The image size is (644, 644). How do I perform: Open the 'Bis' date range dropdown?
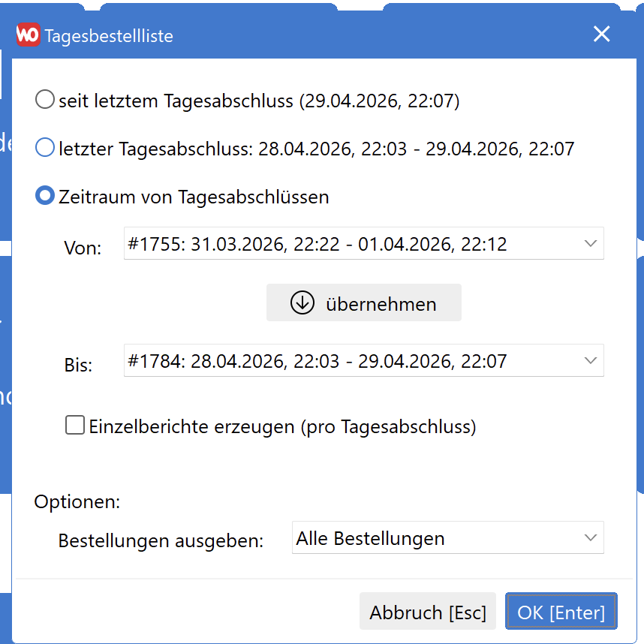pos(363,360)
